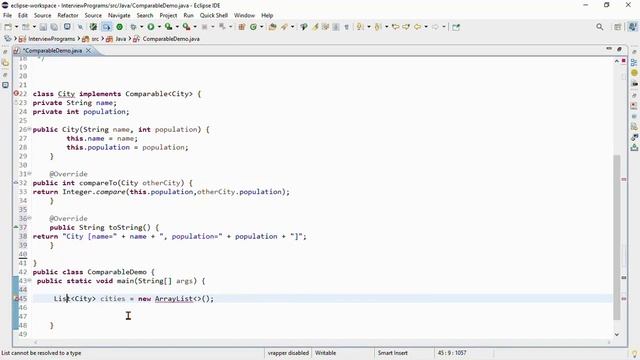The image size is (640, 360).
Task: Click the Open Perspective icon
Action: [x=618, y=27]
